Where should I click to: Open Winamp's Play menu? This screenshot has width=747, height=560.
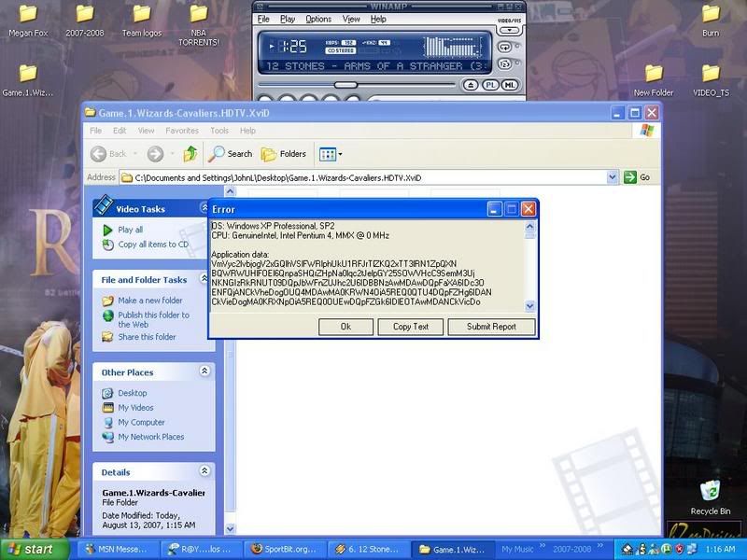pyautogui.click(x=288, y=19)
